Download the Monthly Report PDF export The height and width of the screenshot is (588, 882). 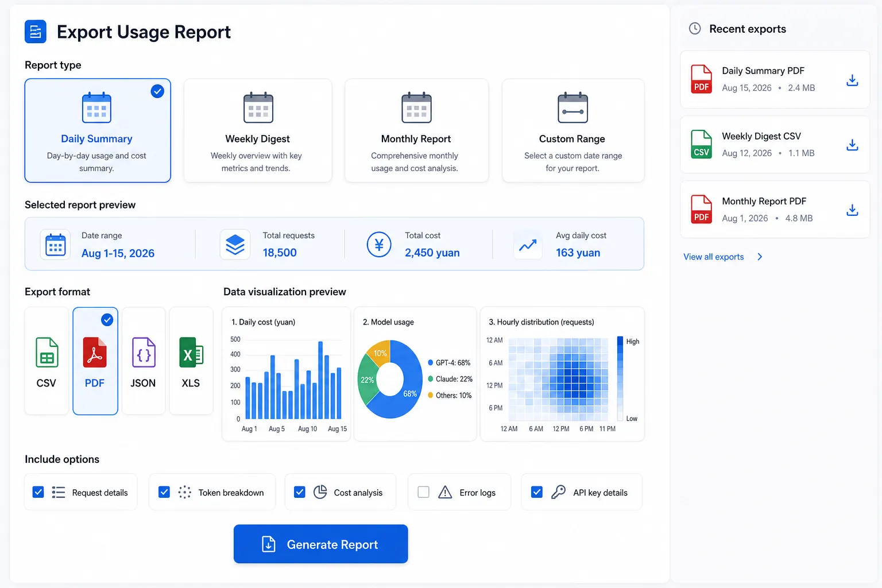[x=852, y=210]
